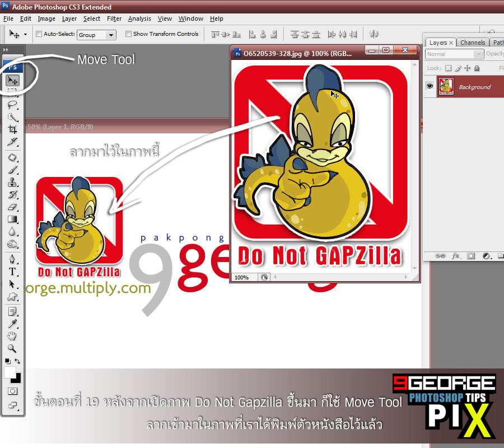
Task: Open the Normal blend mode dropdown
Action: click(x=455, y=54)
